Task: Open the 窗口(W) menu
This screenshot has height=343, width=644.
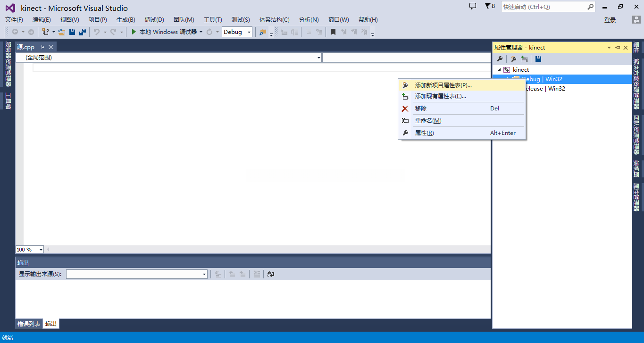Action: click(339, 20)
